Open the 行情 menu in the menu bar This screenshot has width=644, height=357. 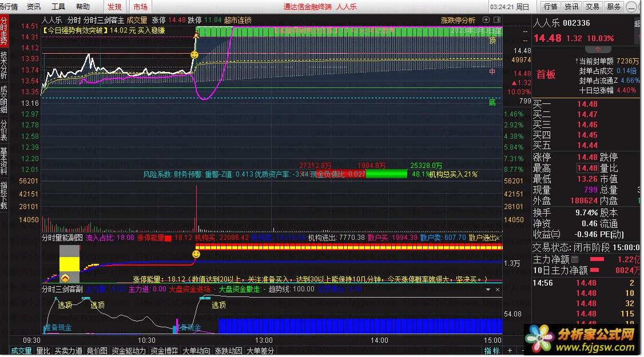pos(9,6)
